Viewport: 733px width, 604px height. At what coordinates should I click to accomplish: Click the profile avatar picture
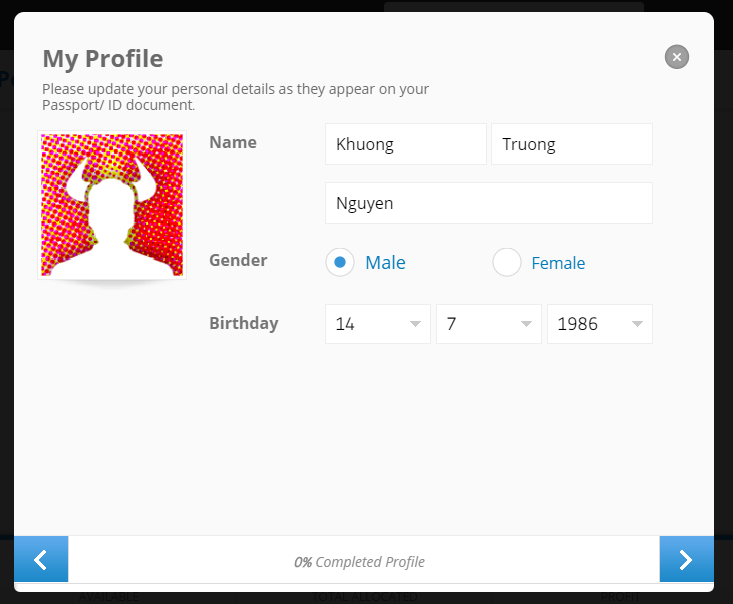tap(112, 205)
